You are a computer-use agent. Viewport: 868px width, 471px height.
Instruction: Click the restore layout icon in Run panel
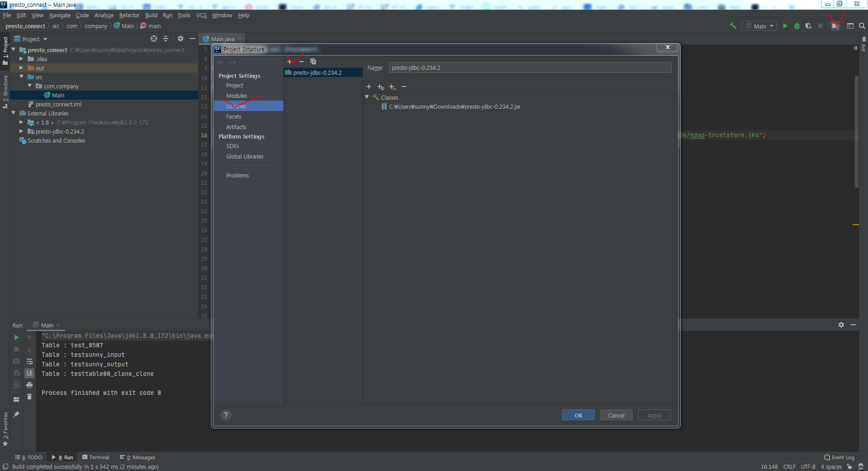(16, 399)
